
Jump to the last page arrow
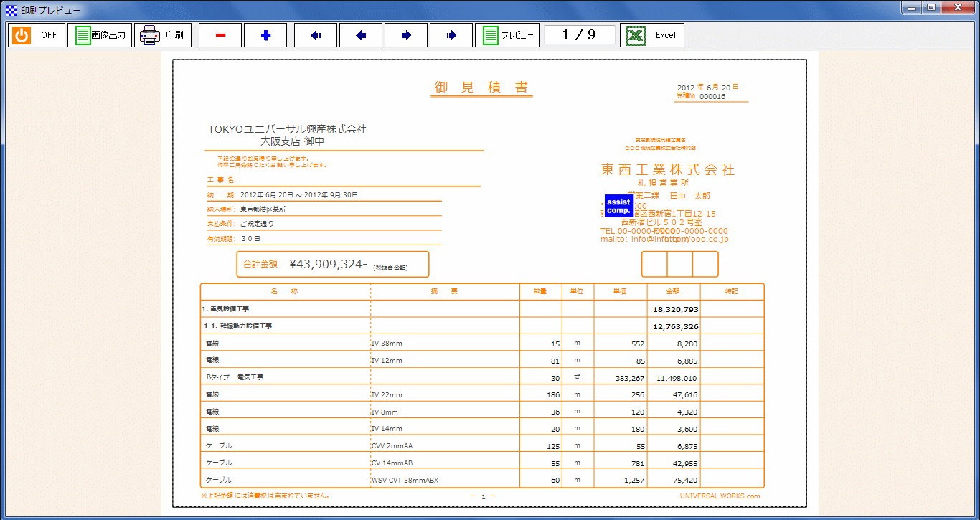point(451,35)
